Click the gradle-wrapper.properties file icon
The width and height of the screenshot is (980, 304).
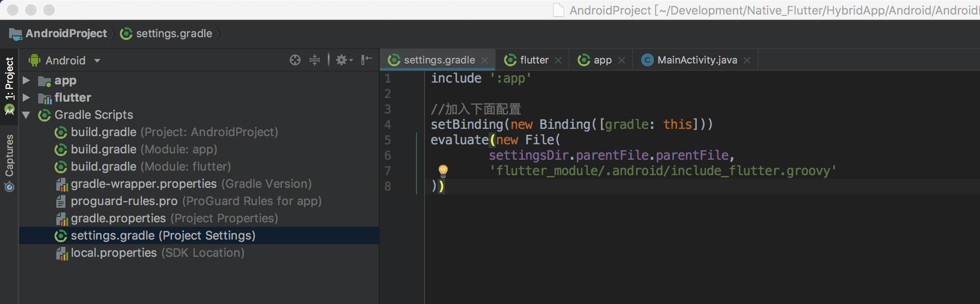tap(62, 184)
